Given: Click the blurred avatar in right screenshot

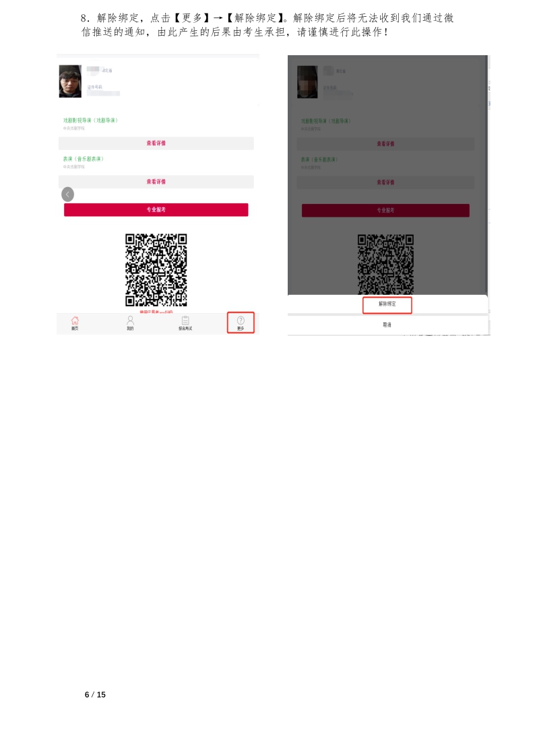Looking at the screenshot, I should click(307, 82).
